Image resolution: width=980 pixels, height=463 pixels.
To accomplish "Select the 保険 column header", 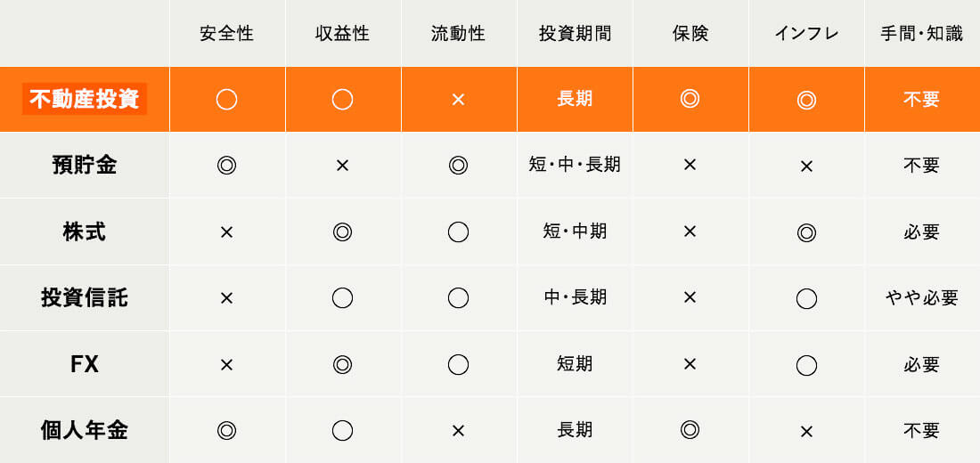I will pyautogui.click(x=690, y=34).
